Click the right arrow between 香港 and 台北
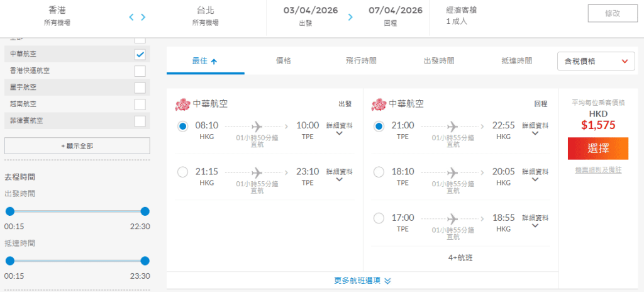Image resolution: width=644 pixels, height=292 pixels. pos(143,17)
